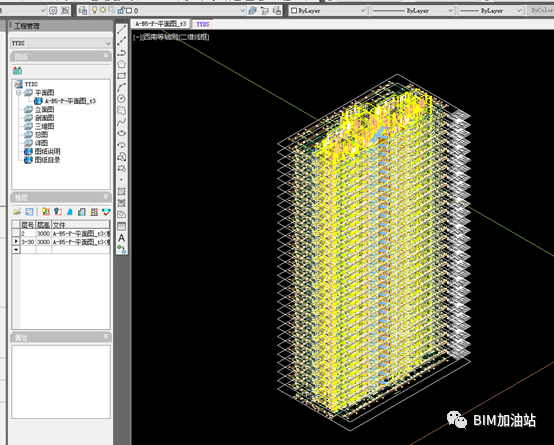This screenshot has width=554, height=445.
Task: Collapse the 楼层 section chevron
Action: [x=106, y=197]
